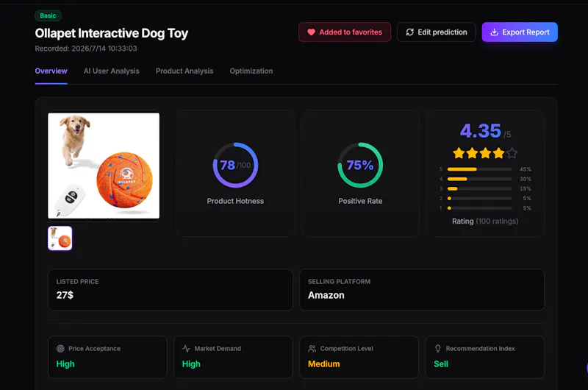Screen dimensions: 588x390
Task: Go to the Optimization tab
Action: pyautogui.click(x=251, y=71)
